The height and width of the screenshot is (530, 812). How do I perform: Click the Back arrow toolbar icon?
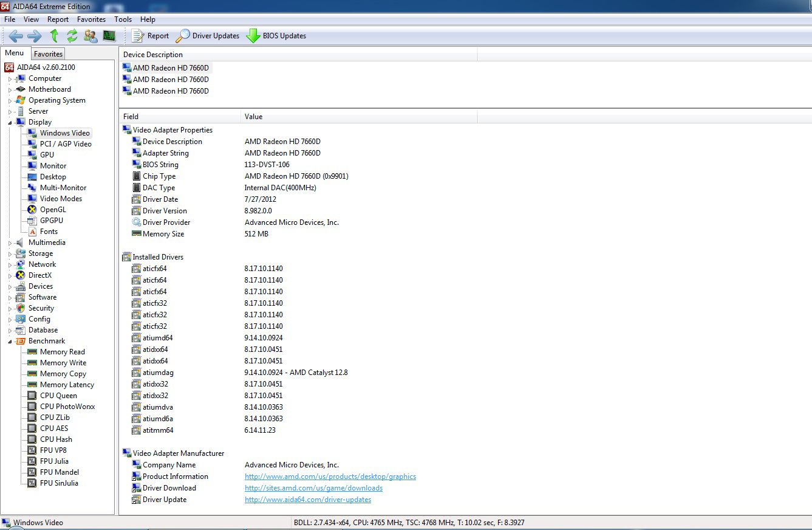tap(16, 36)
